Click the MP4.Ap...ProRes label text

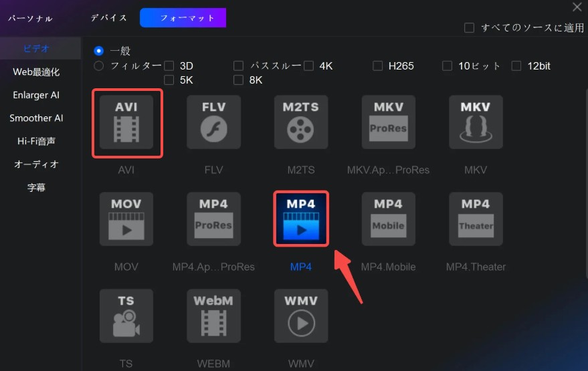[213, 267]
